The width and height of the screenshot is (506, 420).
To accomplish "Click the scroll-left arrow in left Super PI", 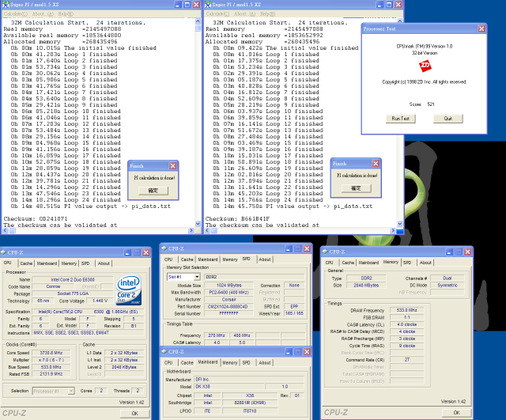I will pyautogui.click(x=6, y=230).
